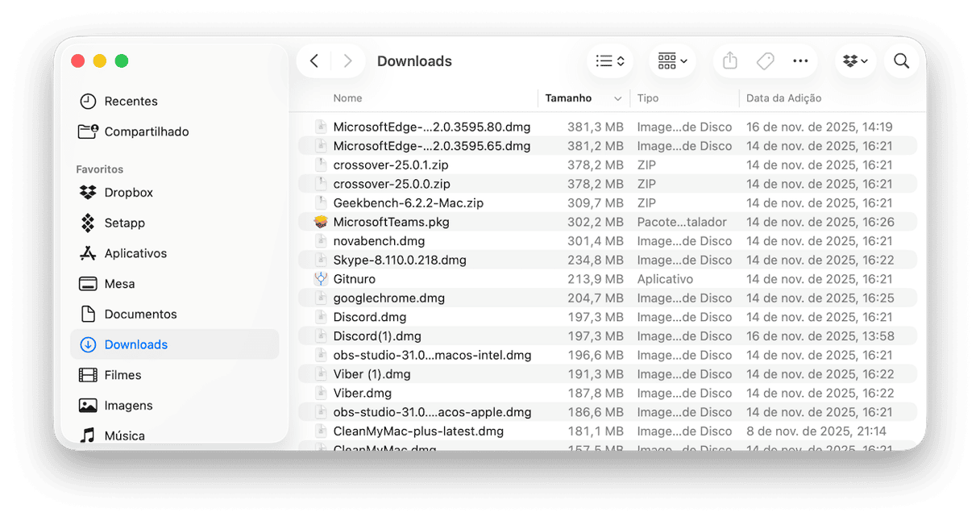The width and height of the screenshot is (980, 521).
Task: Sort by the Nome column header
Action: pos(347,98)
